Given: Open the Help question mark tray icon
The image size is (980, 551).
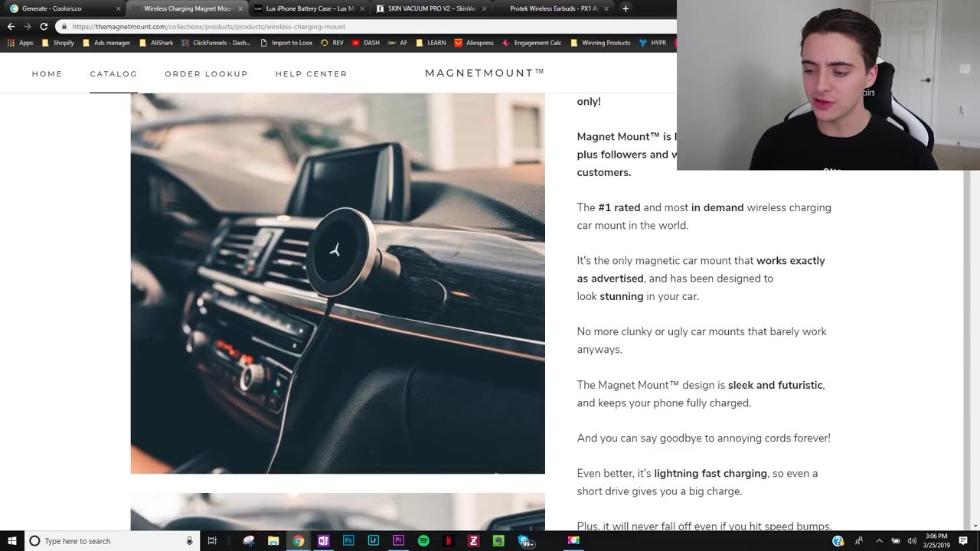Looking at the screenshot, I should (838, 541).
